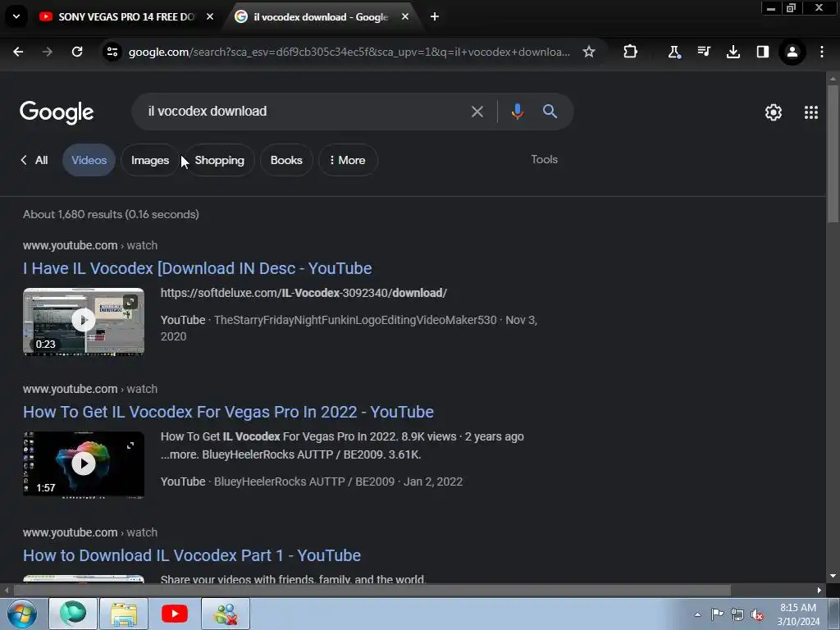Open Google quick settings gear

point(773,112)
